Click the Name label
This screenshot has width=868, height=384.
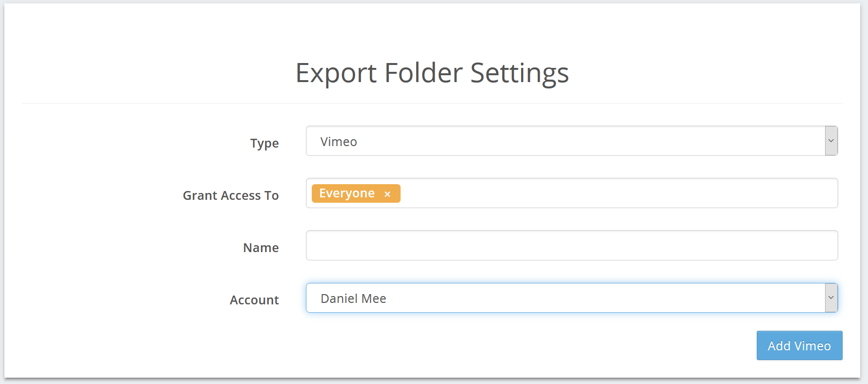pos(261,248)
